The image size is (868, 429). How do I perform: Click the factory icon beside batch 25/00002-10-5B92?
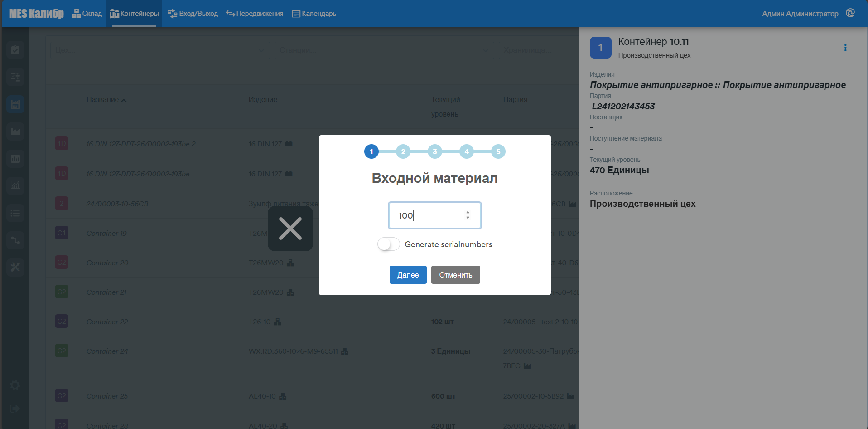coord(570,396)
